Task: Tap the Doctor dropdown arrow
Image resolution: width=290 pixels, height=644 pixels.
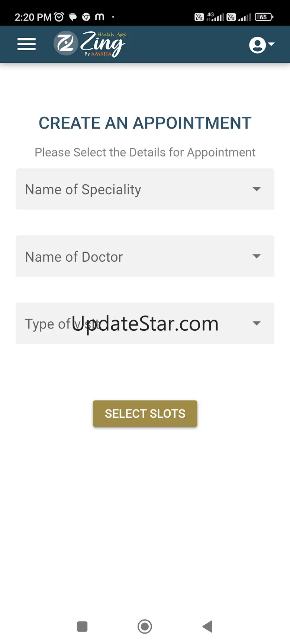Action: point(256,256)
